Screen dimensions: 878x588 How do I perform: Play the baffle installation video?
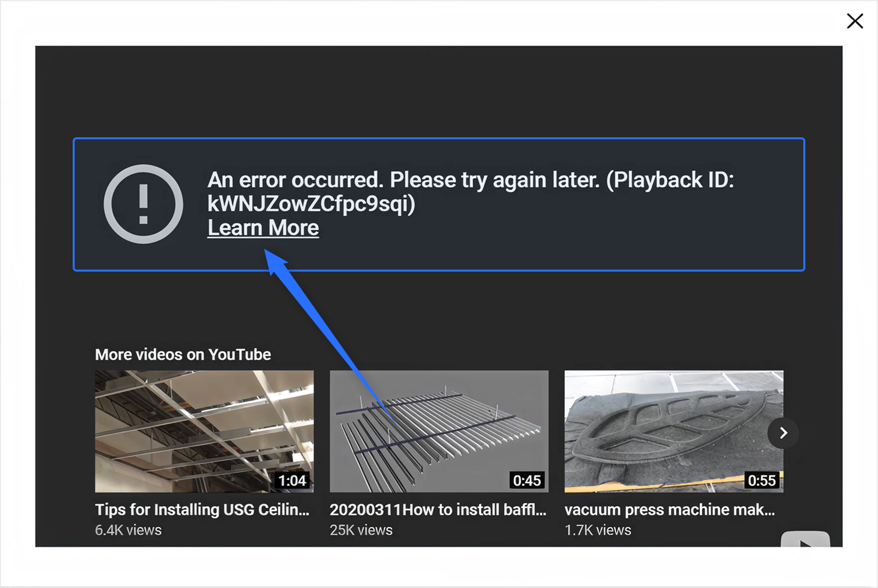[x=439, y=431]
